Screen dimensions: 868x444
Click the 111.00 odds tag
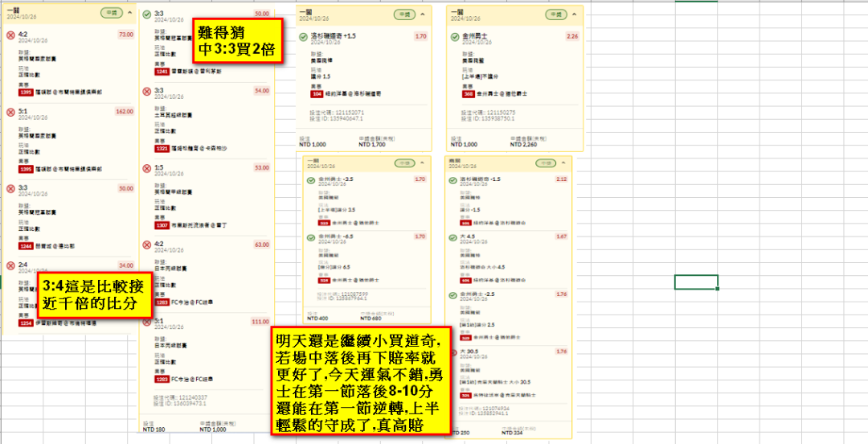pos(260,322)
